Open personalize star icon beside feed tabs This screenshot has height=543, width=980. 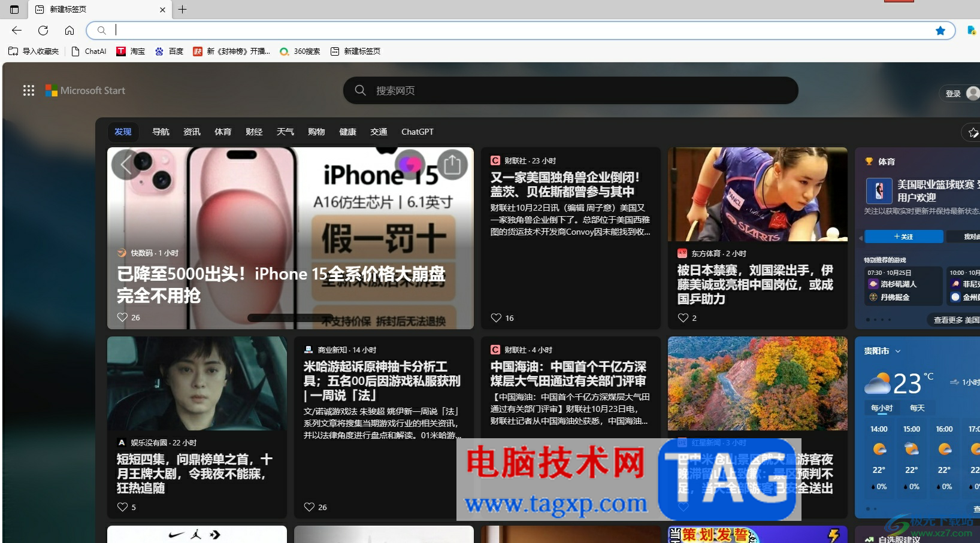pos(972,132)
